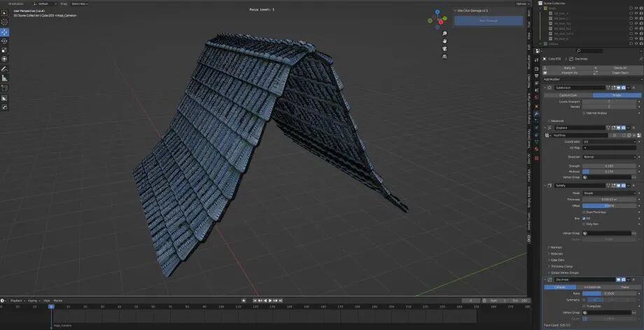Expand the Normals subpanel

555,247
